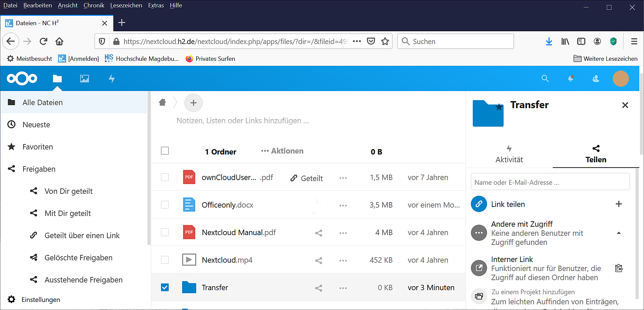
Task: Close the Transfer details sidebar
Action: click(x=625, y=105)
